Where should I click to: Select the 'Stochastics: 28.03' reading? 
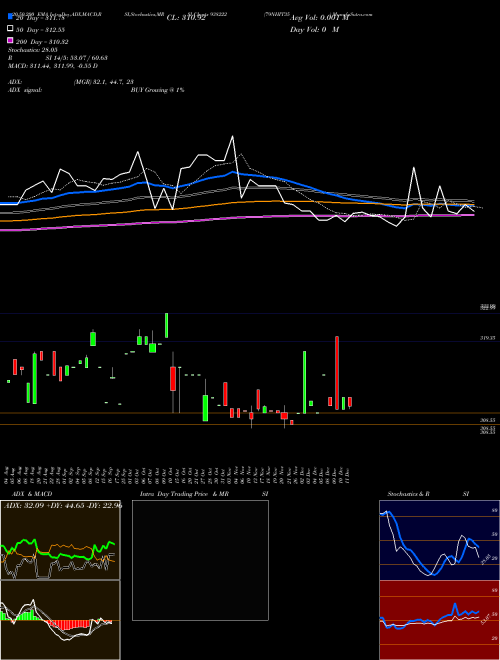pos(33,50)
